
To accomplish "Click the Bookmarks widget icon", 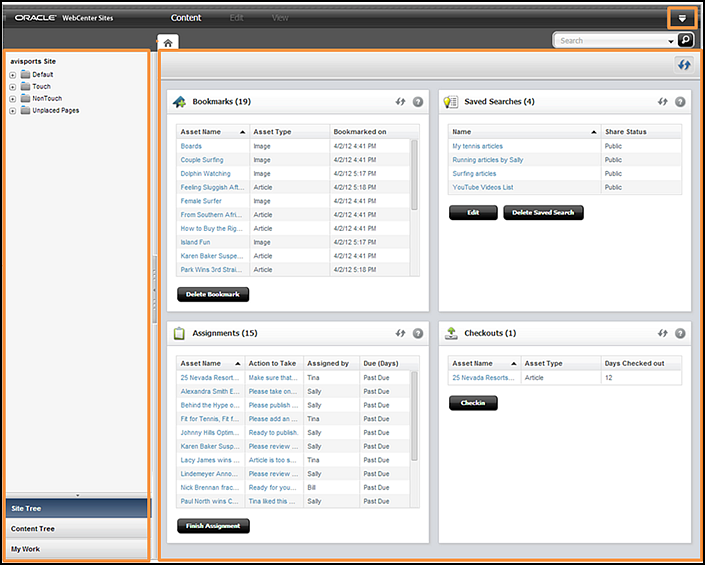I will 179,102.
